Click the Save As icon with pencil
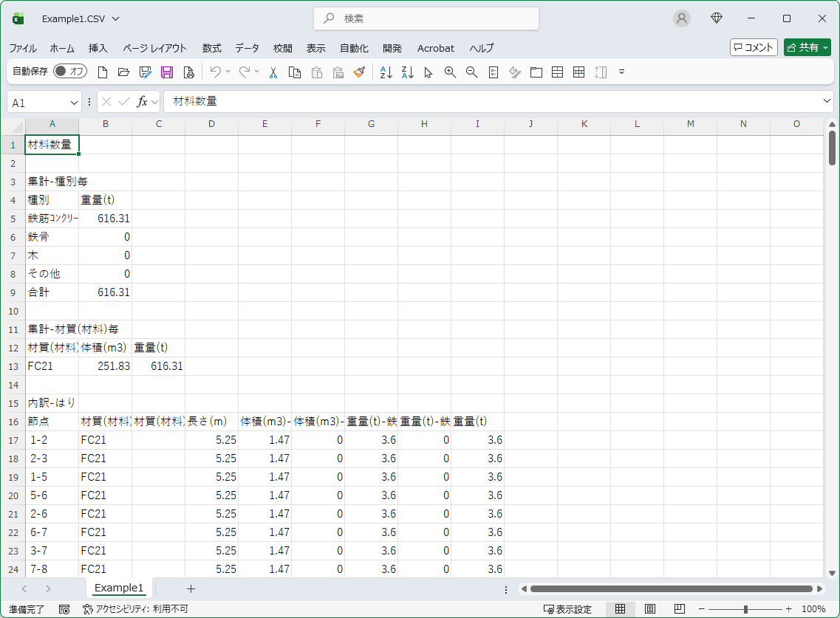The width and height of the screenshot is (840, 618). click(x=146, y=72)
